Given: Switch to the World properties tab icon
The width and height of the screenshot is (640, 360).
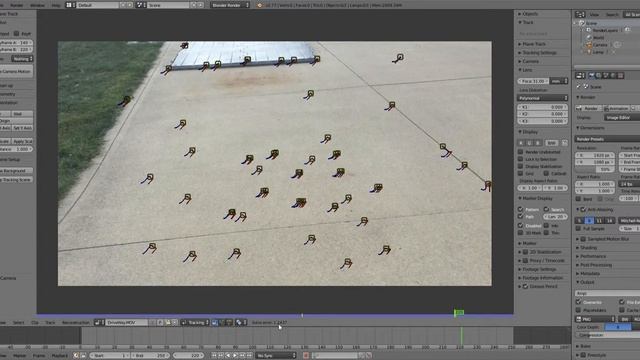Looking at the screenshot, I should click(x=613, y=76).
